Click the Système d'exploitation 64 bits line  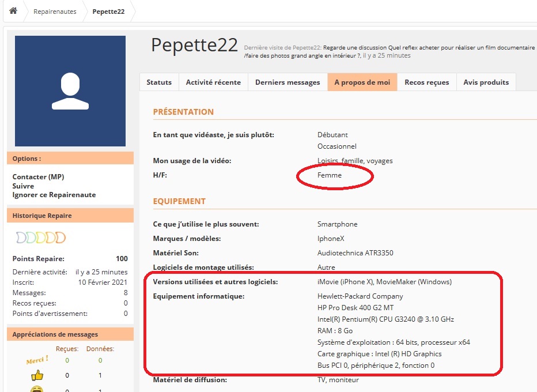tap(394, 342)
